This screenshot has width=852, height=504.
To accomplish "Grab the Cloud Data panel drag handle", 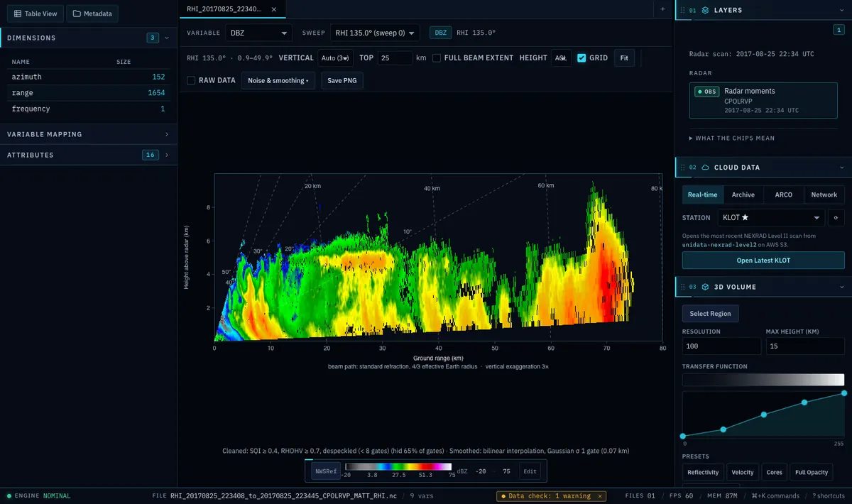I will 682,168.
